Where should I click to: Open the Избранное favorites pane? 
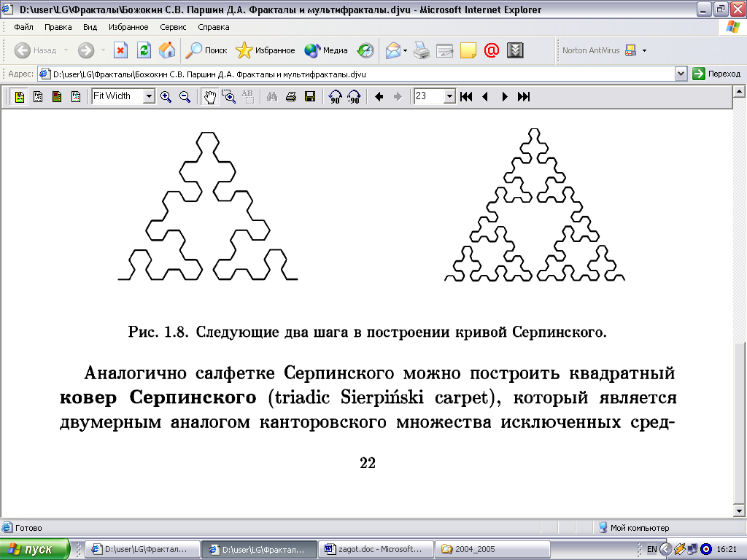pos(266,50)
